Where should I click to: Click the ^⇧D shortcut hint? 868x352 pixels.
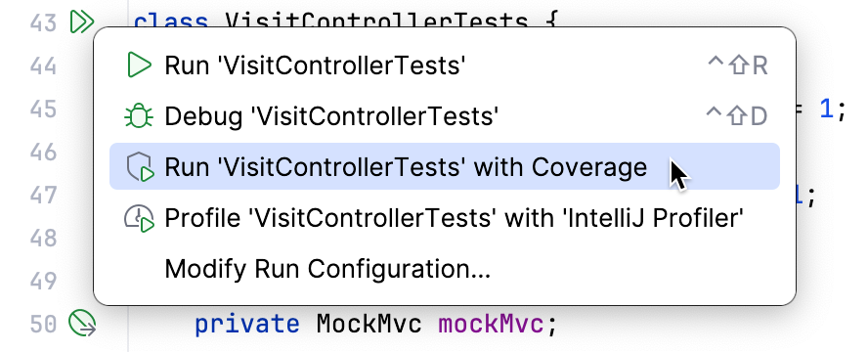click(x=737, y=116)
